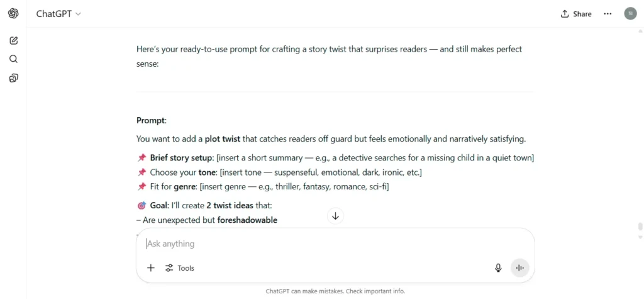The image size is (644, 299).
Task: Open the three-dot more options menu
Action: 608,14
